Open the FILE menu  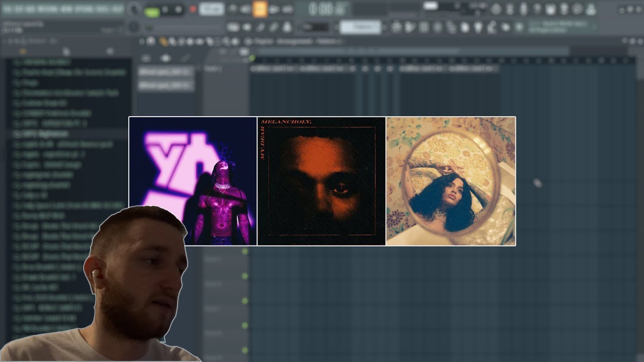click(9, 10)
